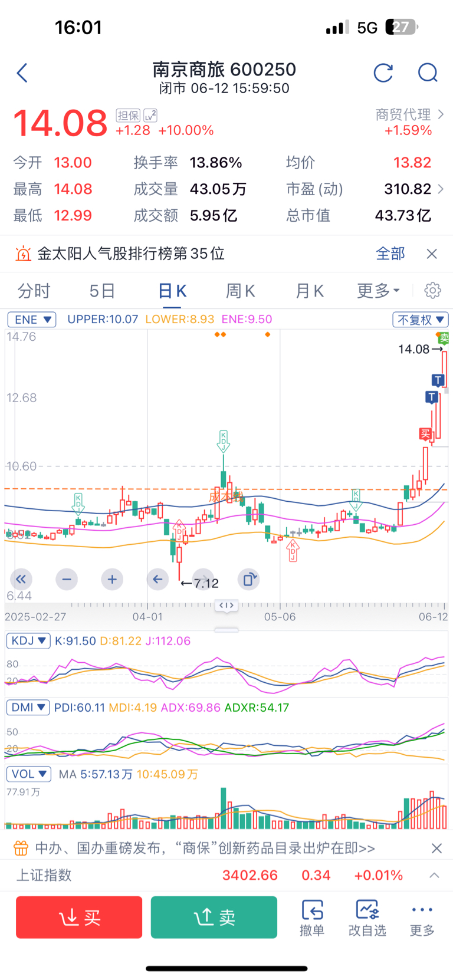Select the 日K tab
This screenshot has height=980, width=453.
pyautogui.click(x=172, y=291)
